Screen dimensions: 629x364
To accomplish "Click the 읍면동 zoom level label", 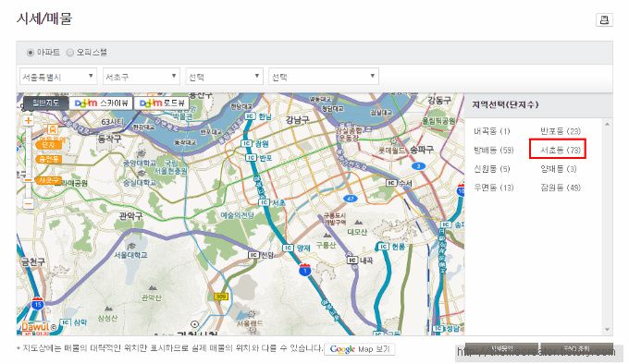I will [48, 159].
